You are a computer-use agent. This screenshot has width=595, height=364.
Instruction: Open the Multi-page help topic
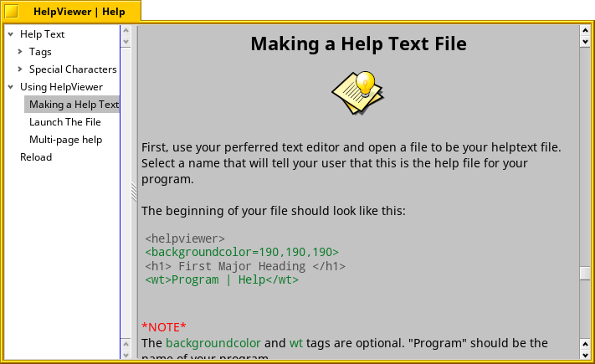65,140
